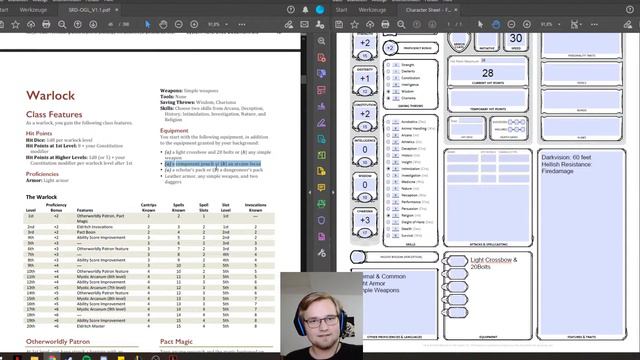Screen dimensions: 640x360
Task: Zoom in on Character Sheet
Action: [527, 24]
